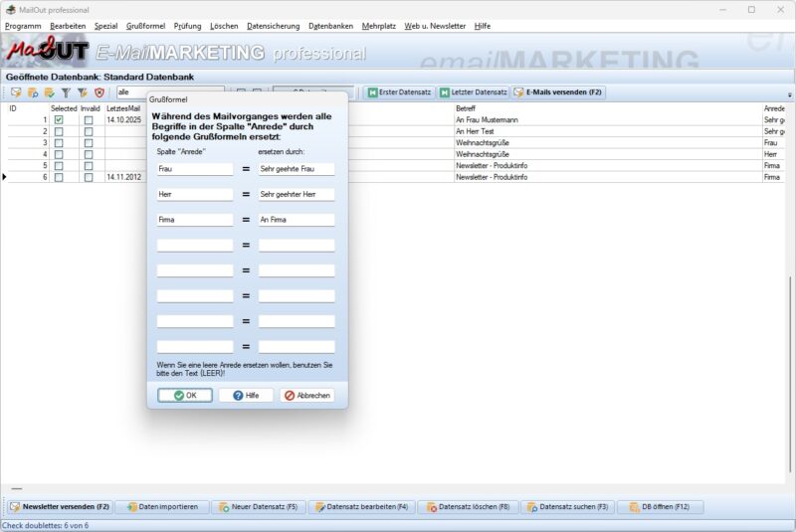
Task: Open Hilfe from the Grußformel dialog
Action: (246, 395)
